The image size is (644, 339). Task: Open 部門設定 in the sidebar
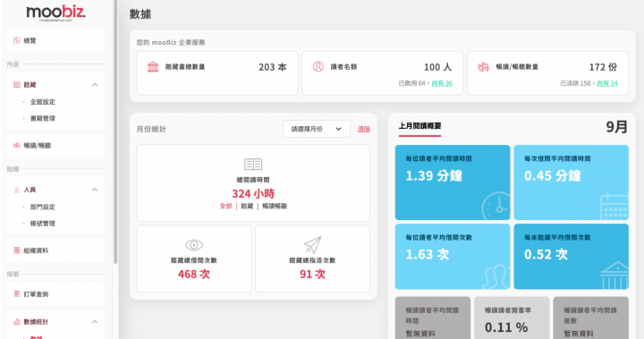(x=42, y=208)
